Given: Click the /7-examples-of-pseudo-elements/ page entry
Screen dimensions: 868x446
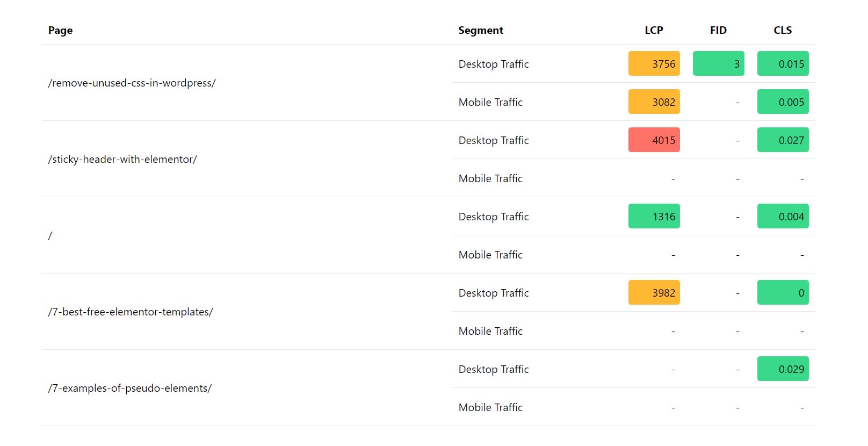Looking at the screenshot, I should 130,388.
